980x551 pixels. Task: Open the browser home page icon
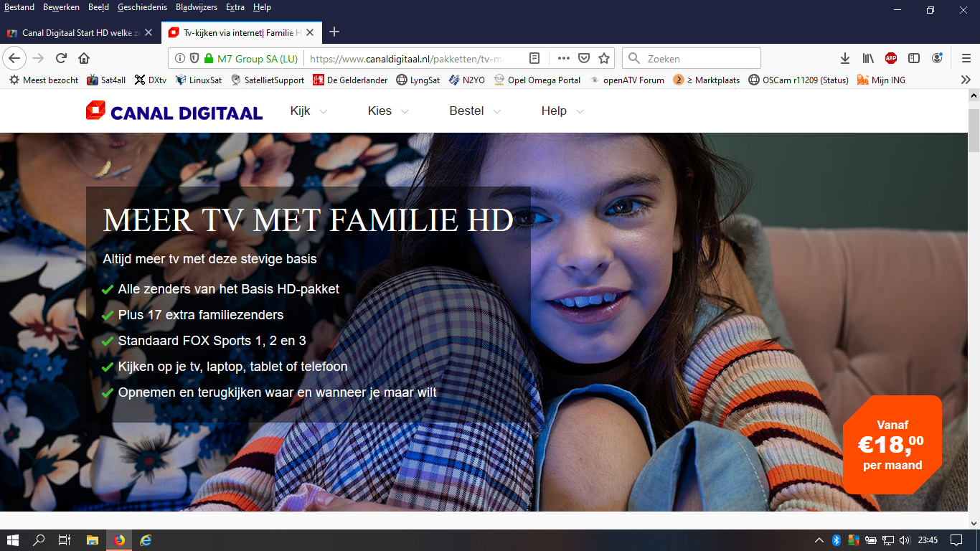click(x=84, y=58)
